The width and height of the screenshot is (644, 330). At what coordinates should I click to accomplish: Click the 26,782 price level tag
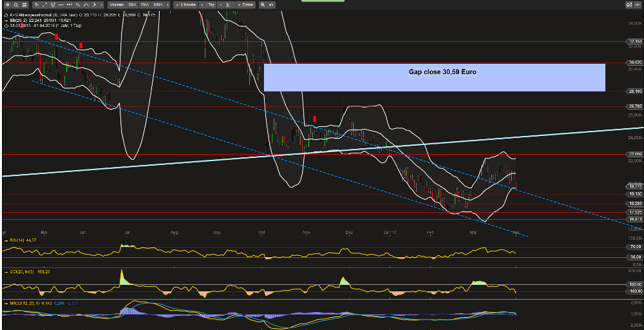click(636, 106)
